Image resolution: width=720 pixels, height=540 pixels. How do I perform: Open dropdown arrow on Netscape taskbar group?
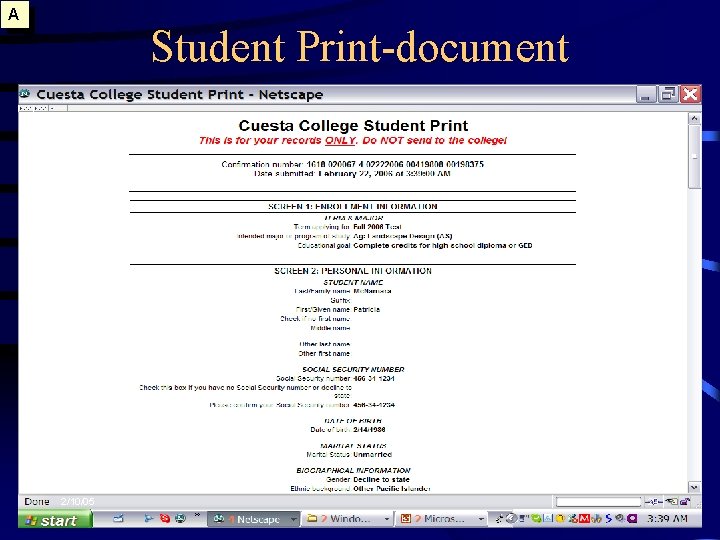click(293, 519)
